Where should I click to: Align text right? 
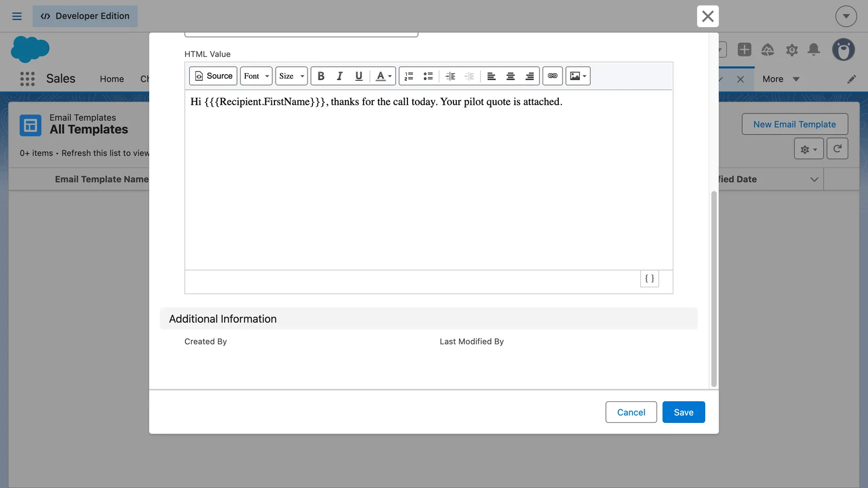point(529,76)
